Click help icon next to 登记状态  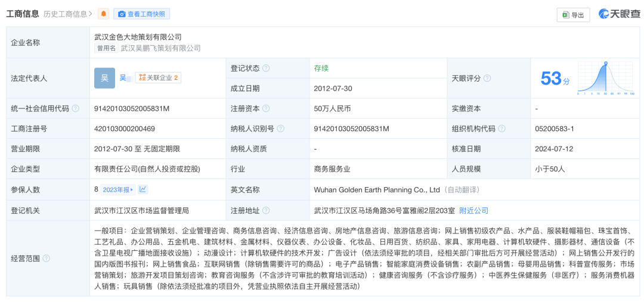click(266, 69)
